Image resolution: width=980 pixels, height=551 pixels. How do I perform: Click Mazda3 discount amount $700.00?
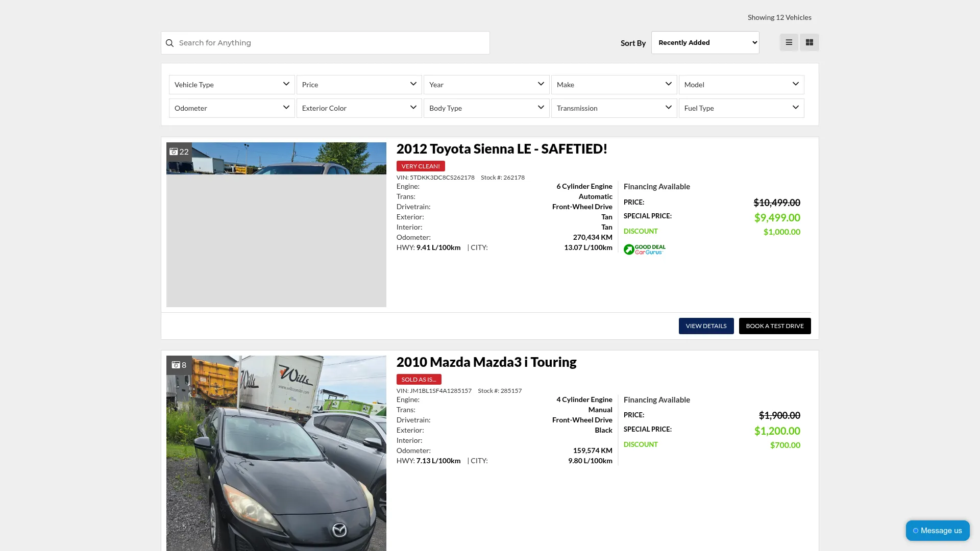click(x=785, y=445)
